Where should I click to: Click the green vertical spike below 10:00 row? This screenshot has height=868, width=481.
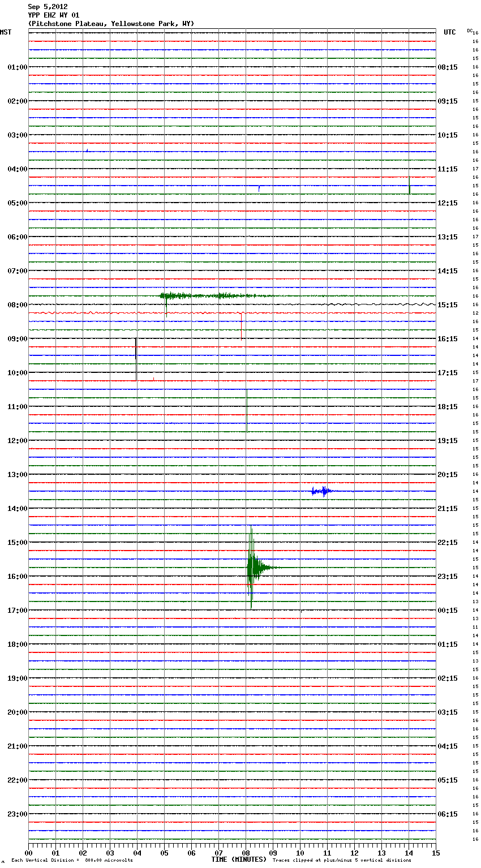click(x=247, y=410)
